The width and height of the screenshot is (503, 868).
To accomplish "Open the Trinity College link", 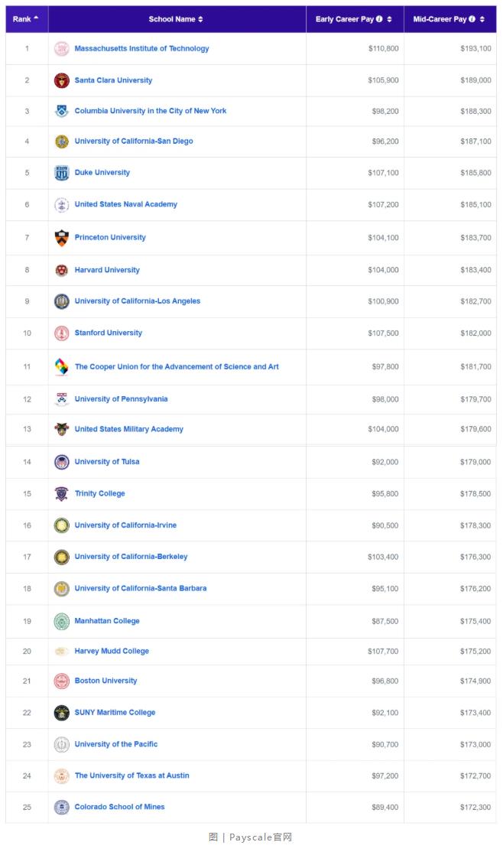I will [100, 494].
